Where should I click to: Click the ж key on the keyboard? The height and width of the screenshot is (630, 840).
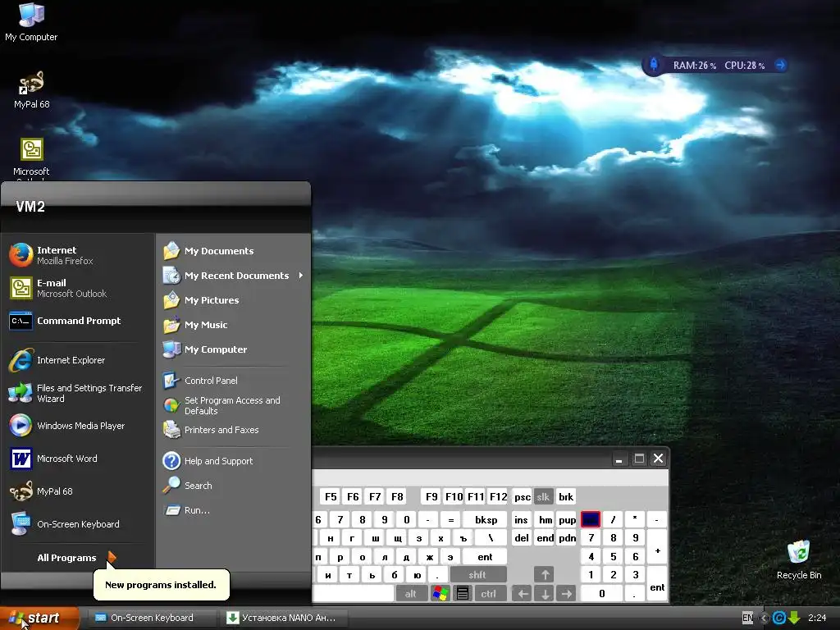click(429, 557)
